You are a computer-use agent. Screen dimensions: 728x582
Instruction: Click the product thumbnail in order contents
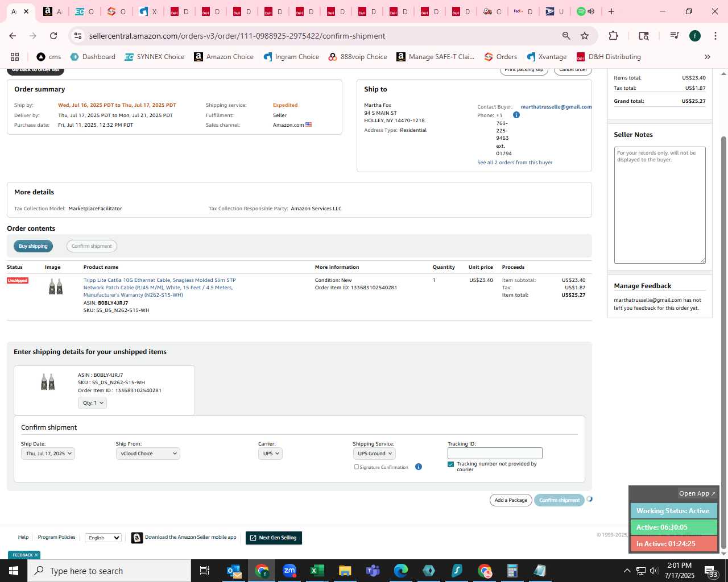coord(56,287)
